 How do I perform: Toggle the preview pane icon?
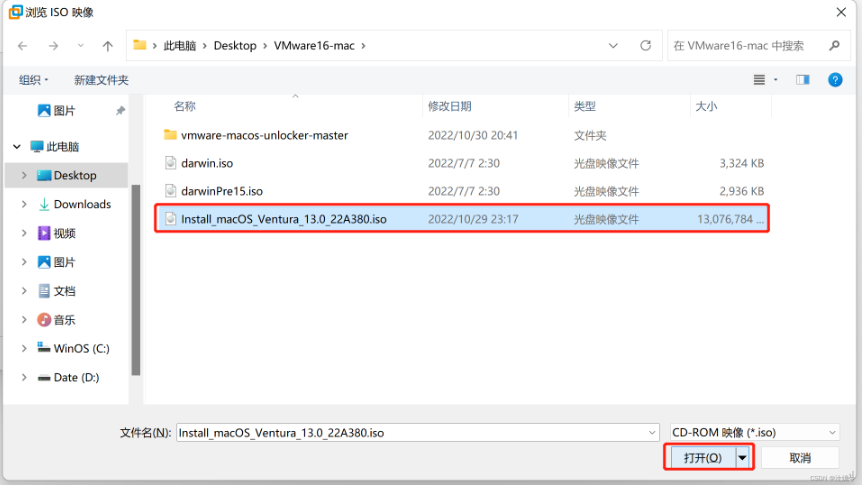(x=802, y=80)
